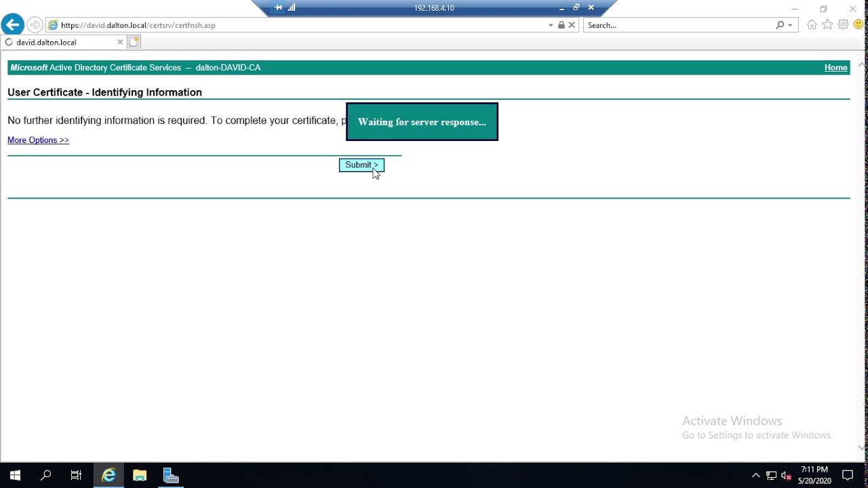Click the security lock icon
The height and width of the screenshot is (488, 868).
(x=561, y=25)
